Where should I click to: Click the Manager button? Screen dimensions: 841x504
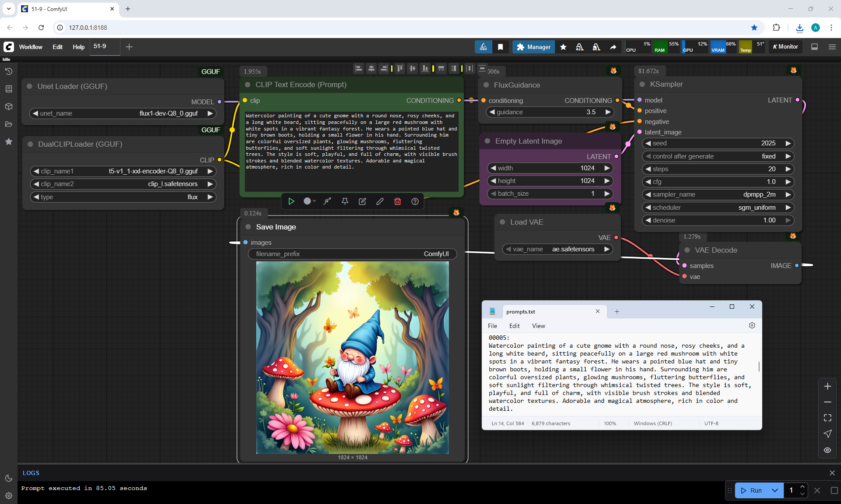click(x=533, y=47)
